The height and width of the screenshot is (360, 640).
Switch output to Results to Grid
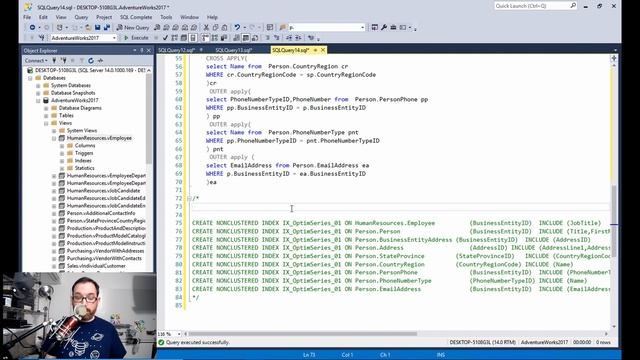click(x=246, y=38)
